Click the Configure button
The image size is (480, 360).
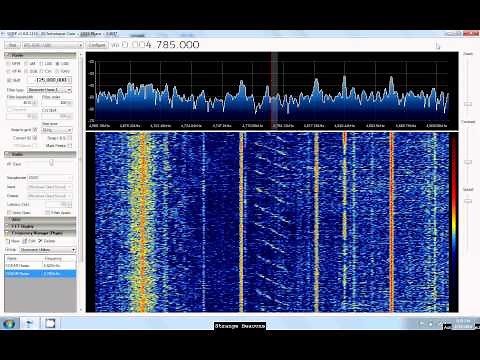[x=97, y=45]
